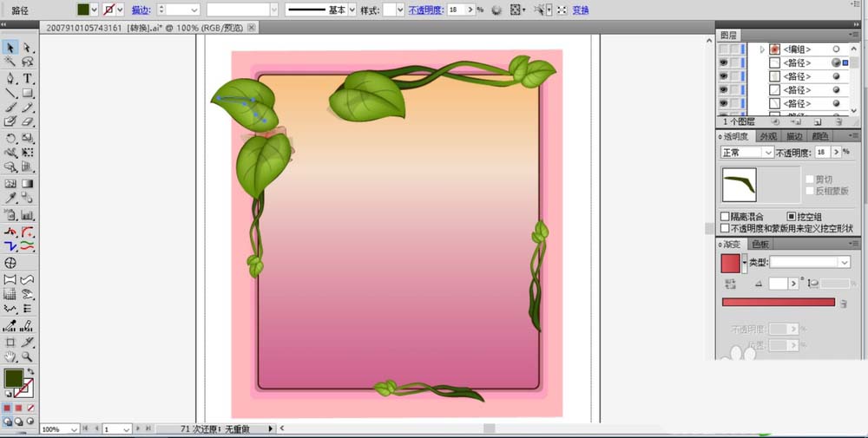Choose the Direct Selection tool
This screenshot has height=438, width=868.
pyautogui.click(x=28, y=48)
